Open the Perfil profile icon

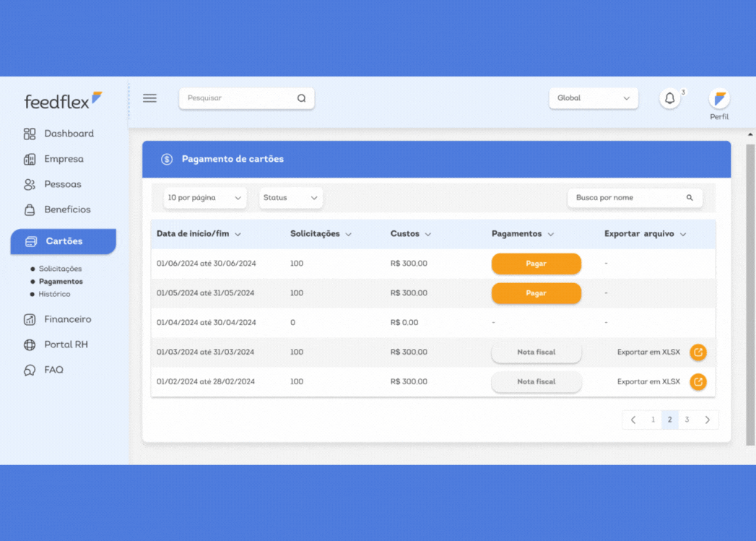click(718, 99)
